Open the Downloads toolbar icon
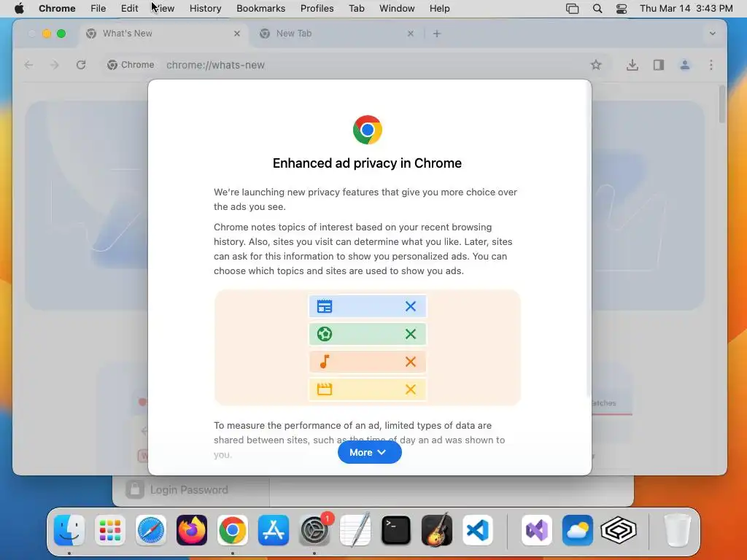The image size is (747, 560). tap(632, 65)
